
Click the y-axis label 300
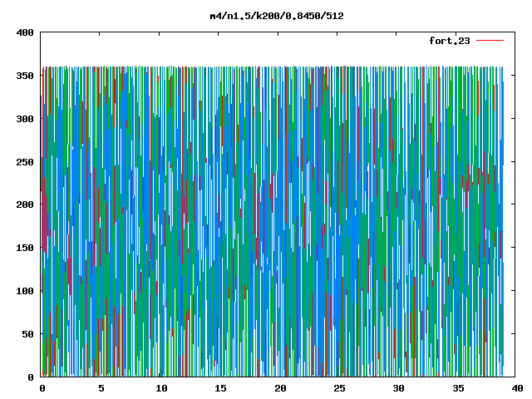[25, 119]
